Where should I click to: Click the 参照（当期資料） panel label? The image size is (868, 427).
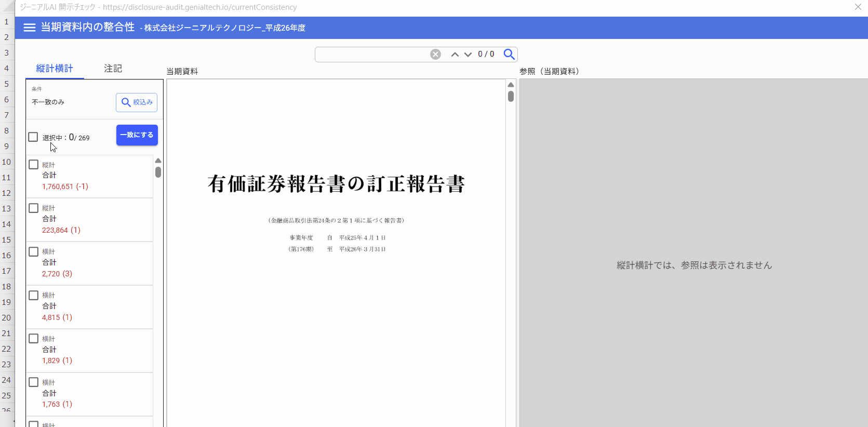pyautogui.click(x=549, y=71)
